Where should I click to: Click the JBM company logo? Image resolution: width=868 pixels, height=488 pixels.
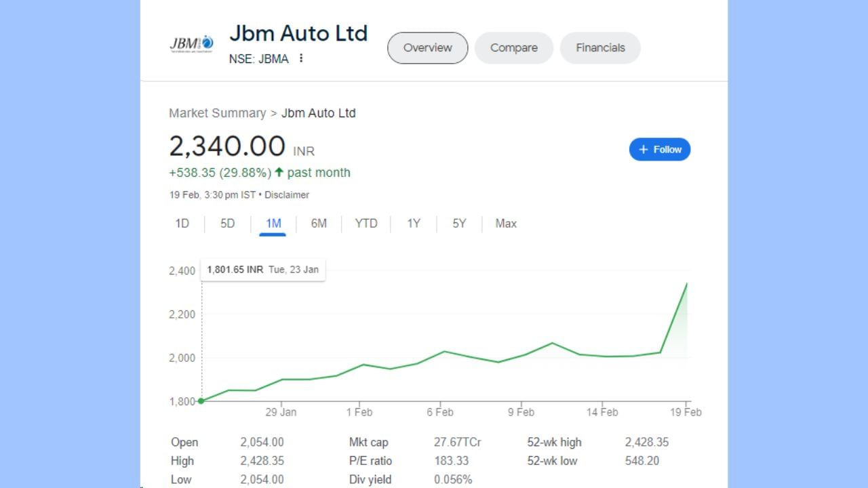click(191, 44)
